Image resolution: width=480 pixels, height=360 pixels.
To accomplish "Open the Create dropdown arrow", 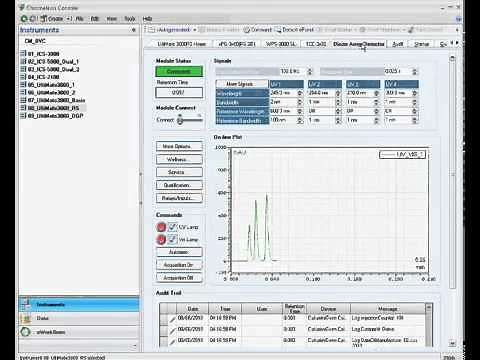I will 68,19.
